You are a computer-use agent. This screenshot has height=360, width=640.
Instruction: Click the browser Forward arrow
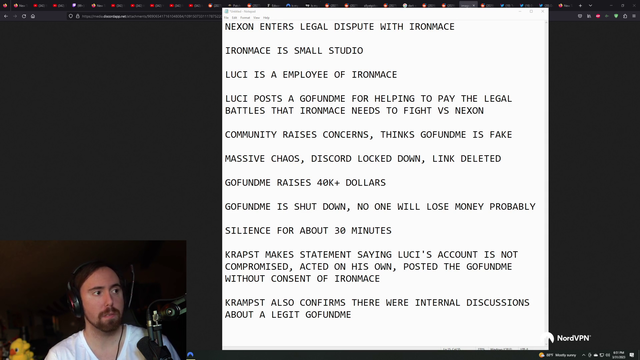[x=15, y=16]
